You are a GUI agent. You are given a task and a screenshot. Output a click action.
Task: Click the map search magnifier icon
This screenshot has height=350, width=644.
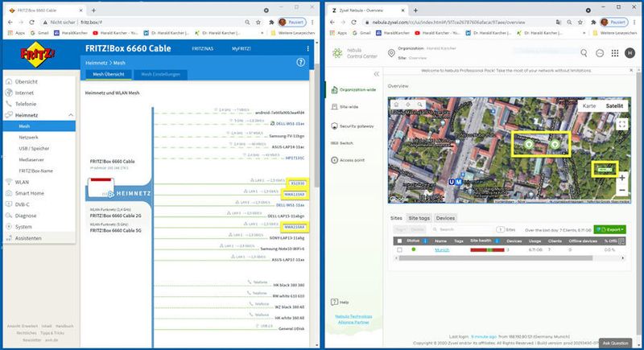[419, 105]
